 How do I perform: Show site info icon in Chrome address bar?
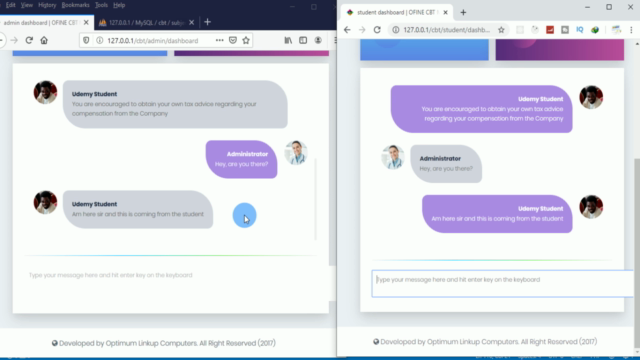tap(396, 30)
